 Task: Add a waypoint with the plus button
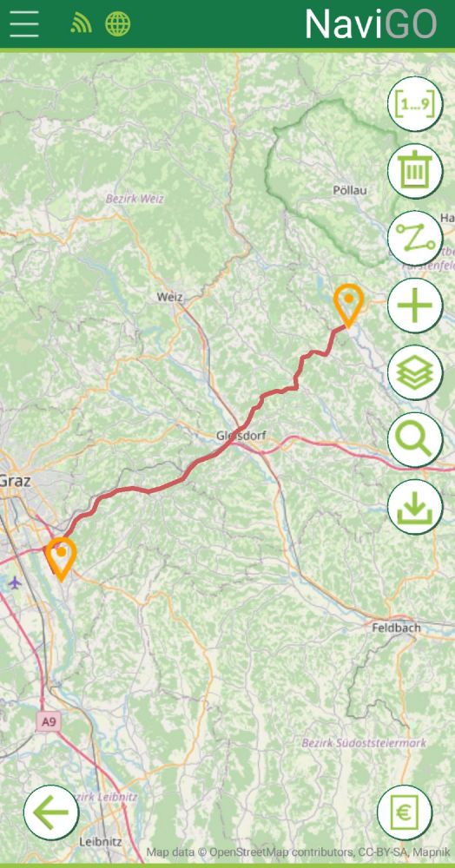tap(415, 305)
